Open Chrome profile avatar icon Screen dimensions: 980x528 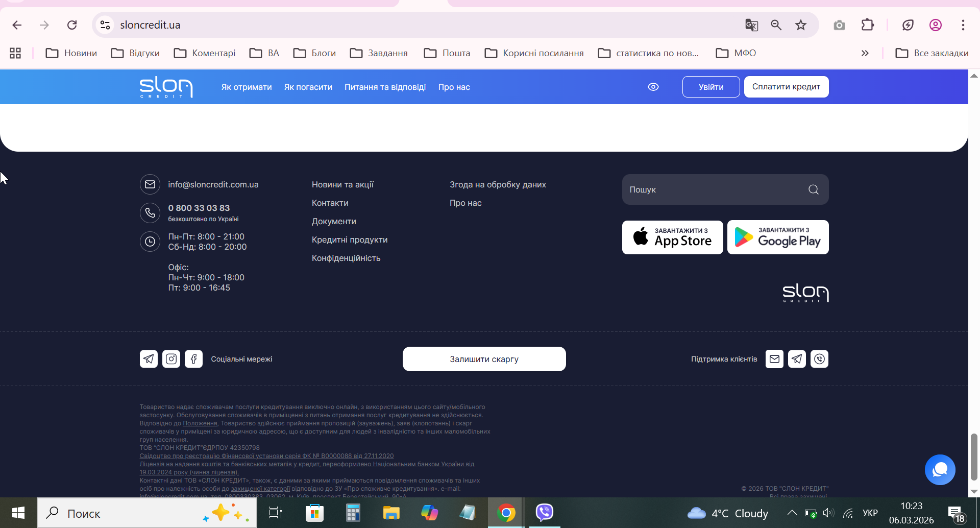pos(936,25)
